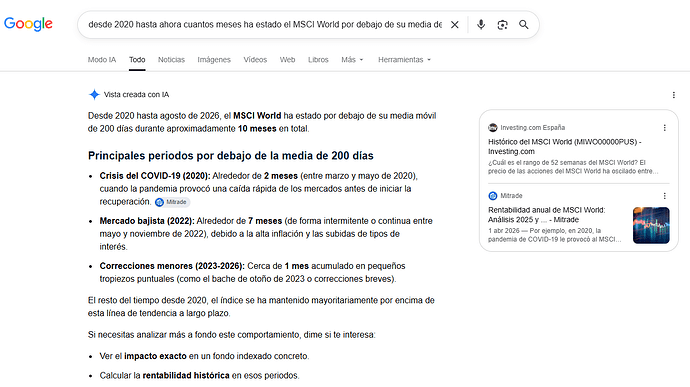Click the Mitrade article chart thumbnail

point(651,225)
